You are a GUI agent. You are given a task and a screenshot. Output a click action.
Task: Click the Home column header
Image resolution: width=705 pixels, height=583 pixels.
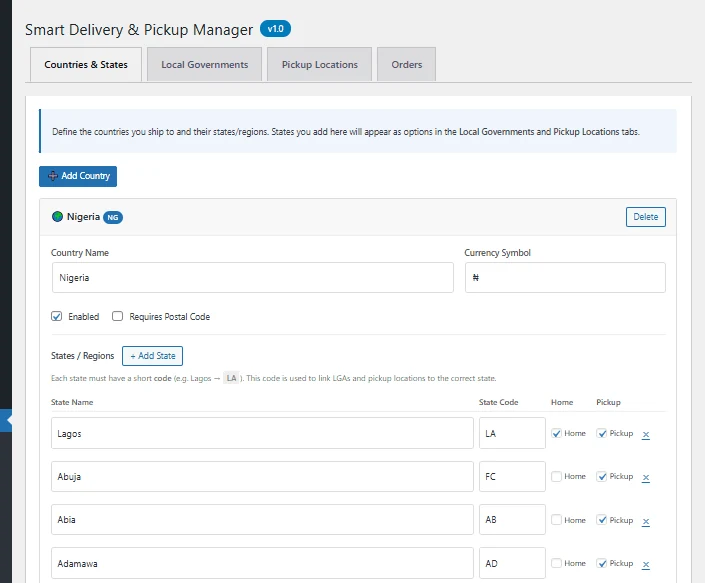click(x=562, y=402)
